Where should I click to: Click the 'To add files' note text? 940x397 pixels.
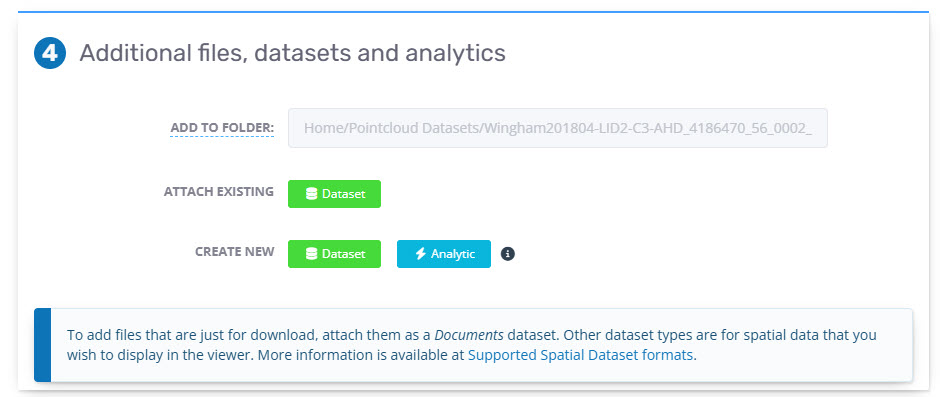coord(381,345)
